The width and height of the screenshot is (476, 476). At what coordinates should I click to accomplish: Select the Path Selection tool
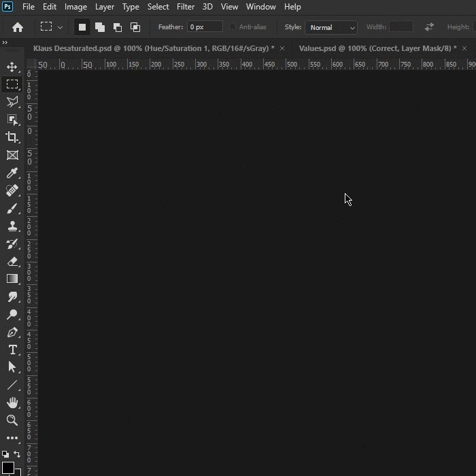tap(12, 367)
